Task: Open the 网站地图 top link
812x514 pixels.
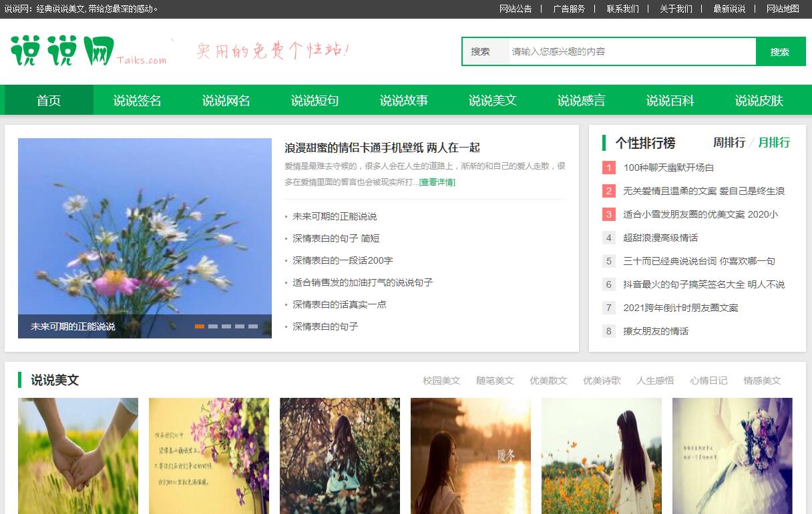Action: [783, 9]
